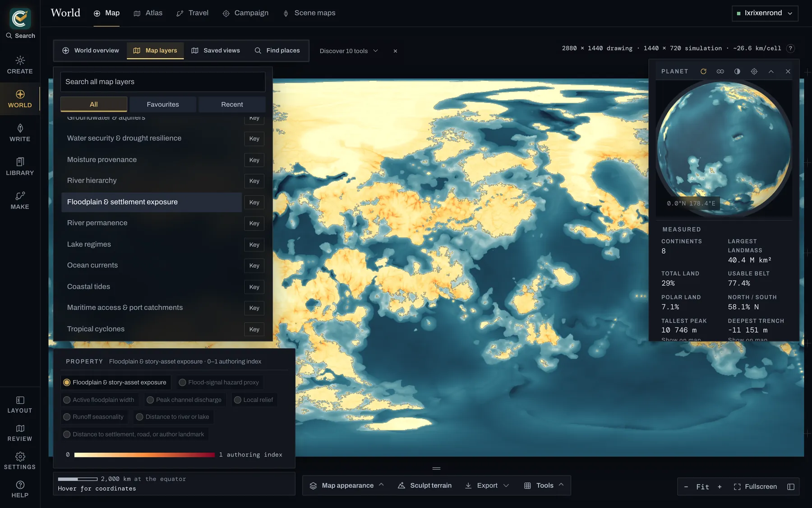The image size is (812, 508).
Task: Select the River permanence layer
Action: point(152,223)
